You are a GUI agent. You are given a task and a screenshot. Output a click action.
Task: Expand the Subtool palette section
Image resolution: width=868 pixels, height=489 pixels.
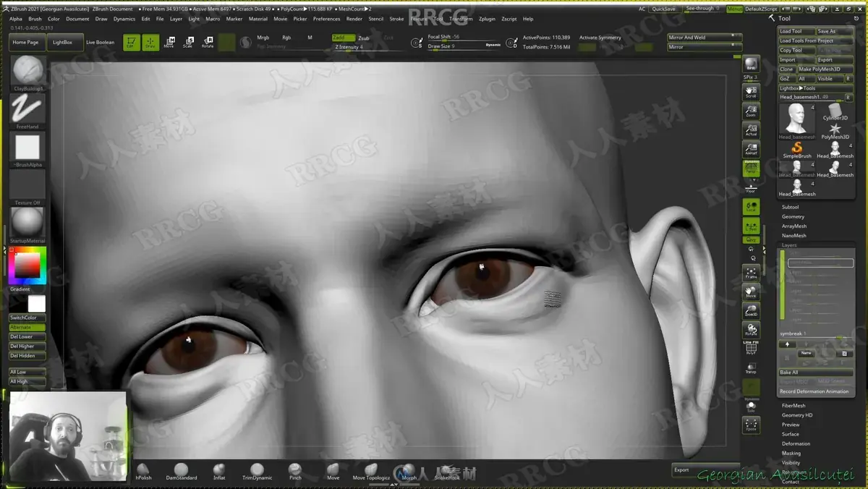click(x=791, y=207)
